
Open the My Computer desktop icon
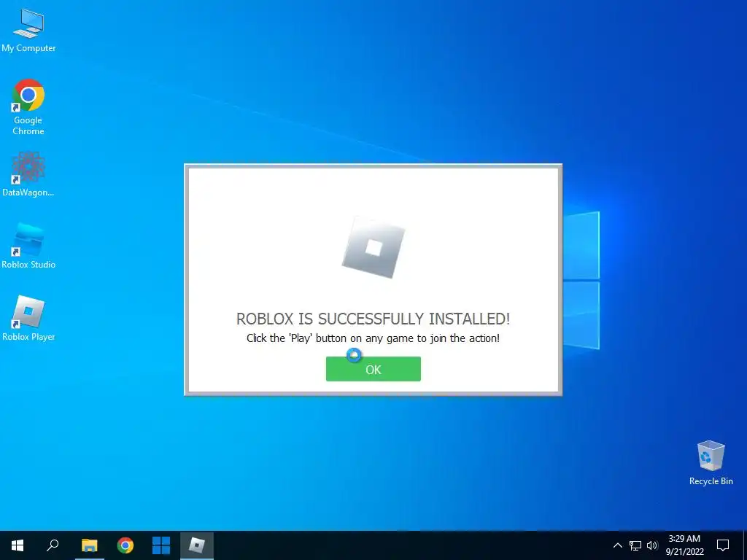coord(28,31)
